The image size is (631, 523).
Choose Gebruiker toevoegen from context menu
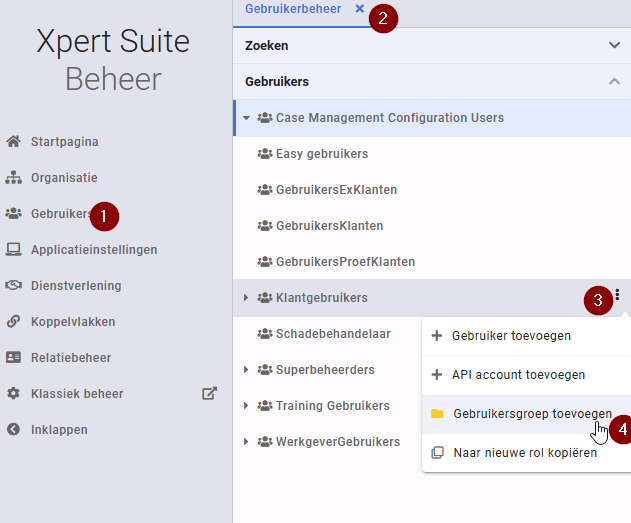click(x=526, y=336)
